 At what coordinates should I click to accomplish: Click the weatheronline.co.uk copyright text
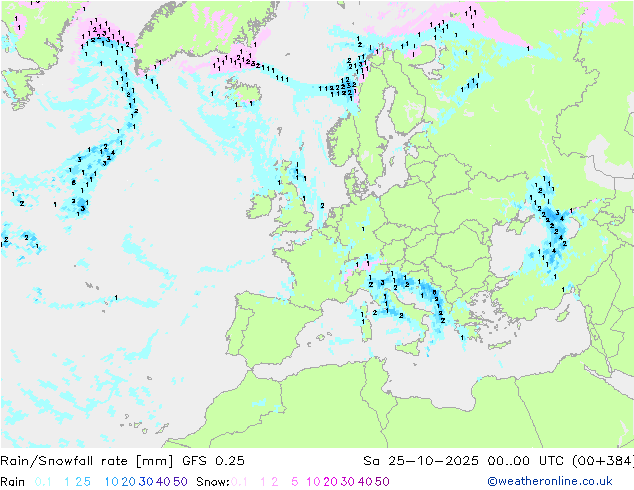click(550, 481)
